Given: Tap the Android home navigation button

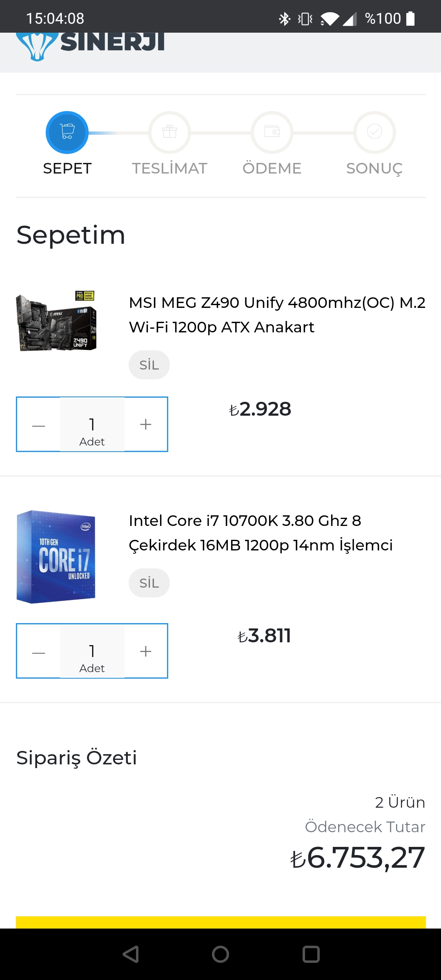Looking at the screenshot, I should (220, 954).
